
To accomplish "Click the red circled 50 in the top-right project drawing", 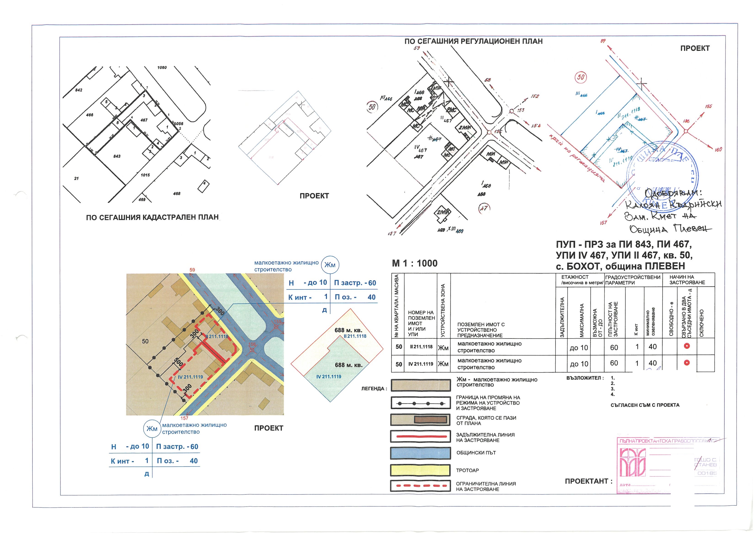I will tap(581, 77).
